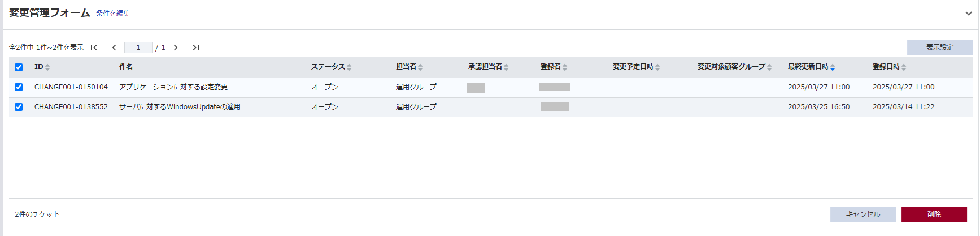Go to the previous page

coord(114,48)
